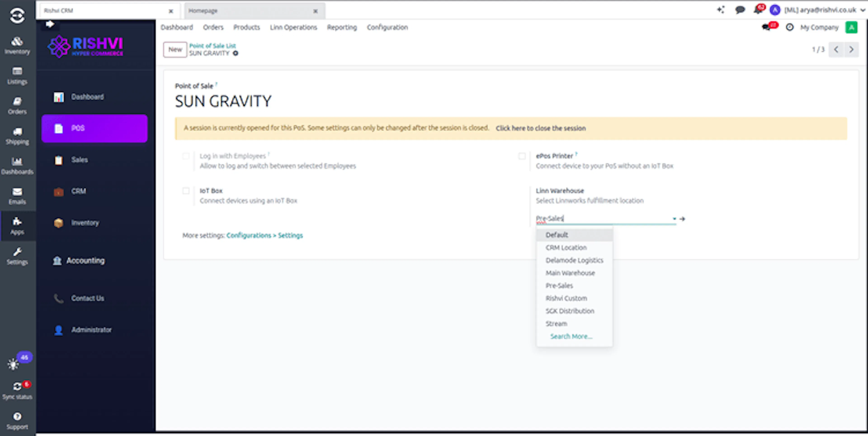Open Configurations > Settings link
The height and width of the screenshot is (436, 868).
pos(264,235)
